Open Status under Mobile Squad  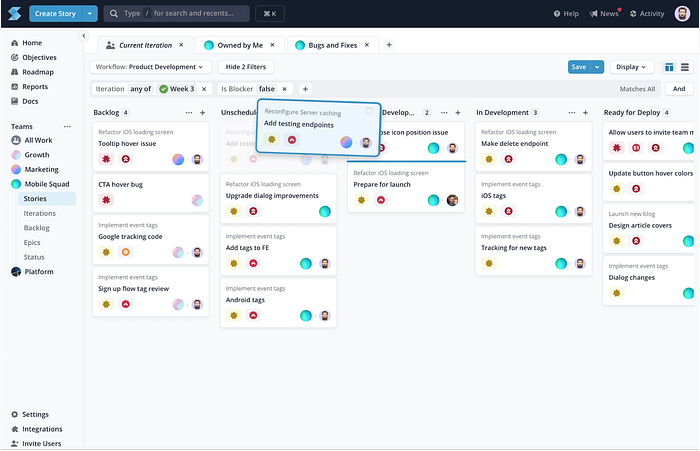pos(34,257)
